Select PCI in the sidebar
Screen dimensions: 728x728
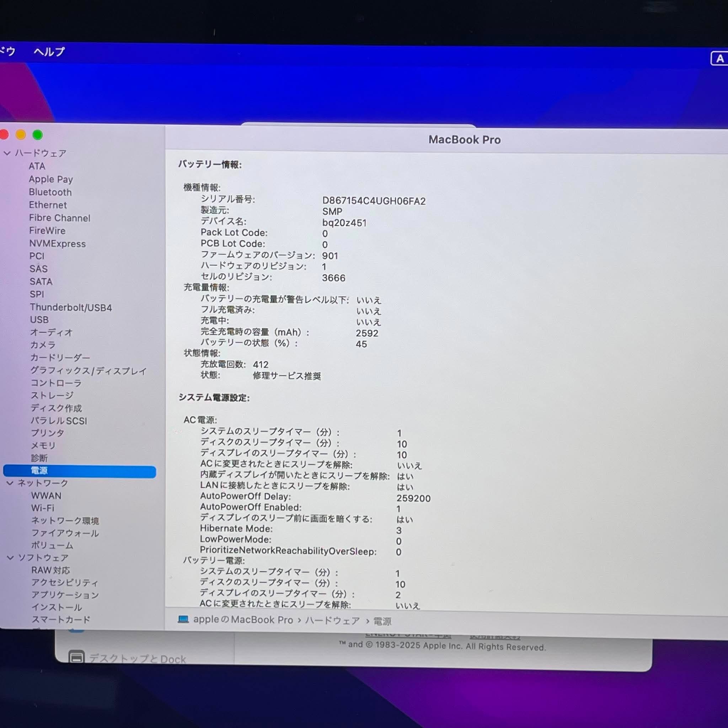click(37, 256)
